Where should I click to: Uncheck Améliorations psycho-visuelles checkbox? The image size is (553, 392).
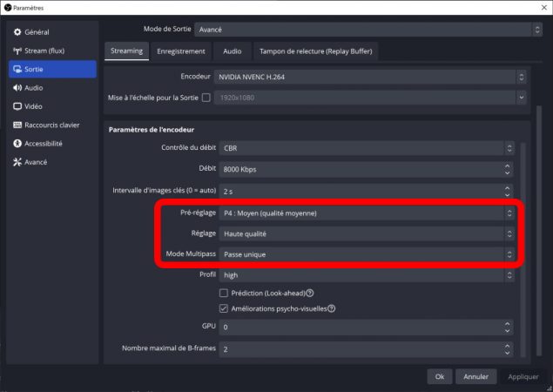point(224,308)
